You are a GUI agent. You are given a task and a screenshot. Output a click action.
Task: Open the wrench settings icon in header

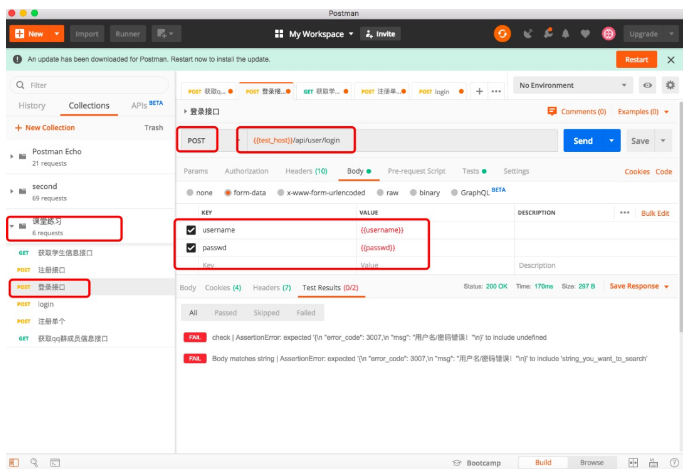tap(548, 34)
